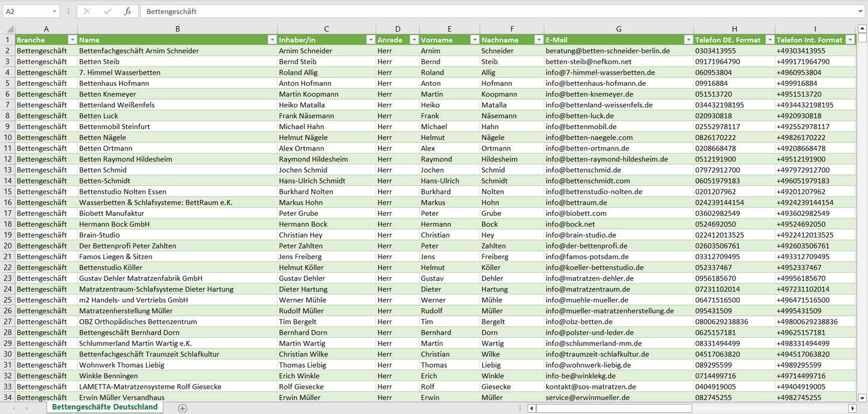
Task: Expand the Name Box dropdown arrow
Action: click(x=54, y=11)
